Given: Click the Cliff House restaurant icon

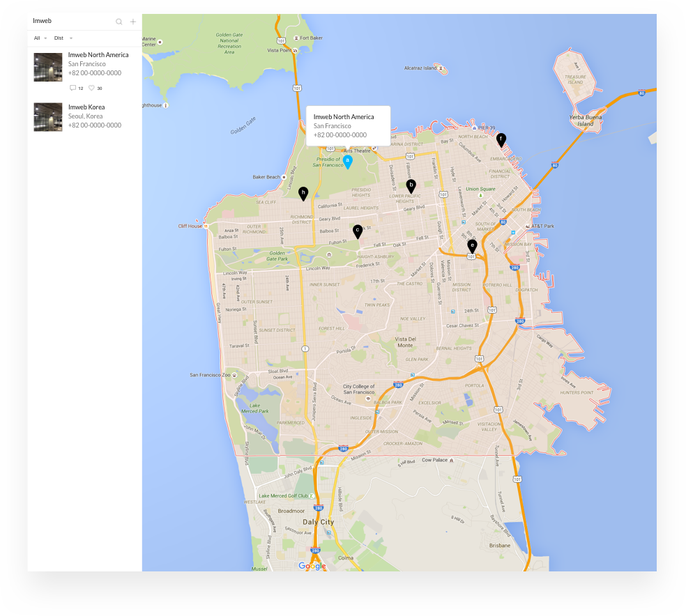Looking at the screenshot, I should 206,226.
